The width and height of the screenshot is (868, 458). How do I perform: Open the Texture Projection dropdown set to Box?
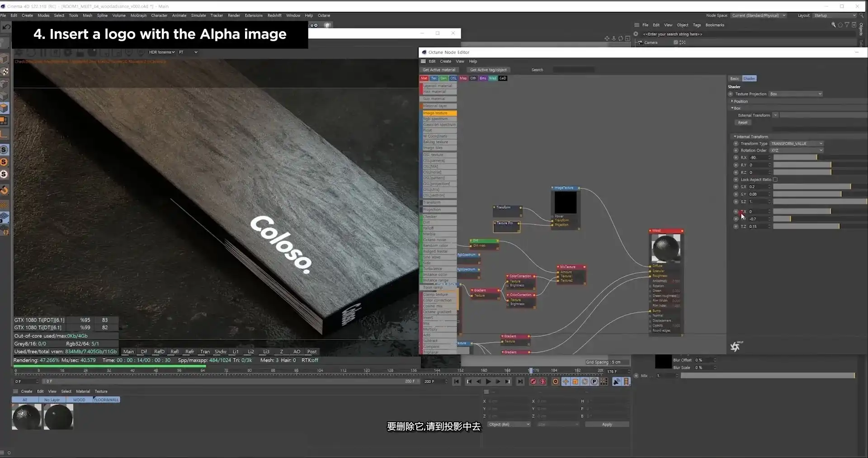point(795,94)
